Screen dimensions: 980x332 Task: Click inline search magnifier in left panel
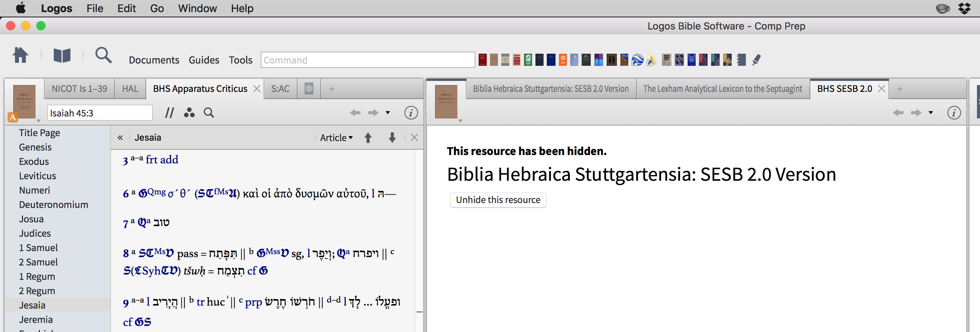tap(209, 113)
